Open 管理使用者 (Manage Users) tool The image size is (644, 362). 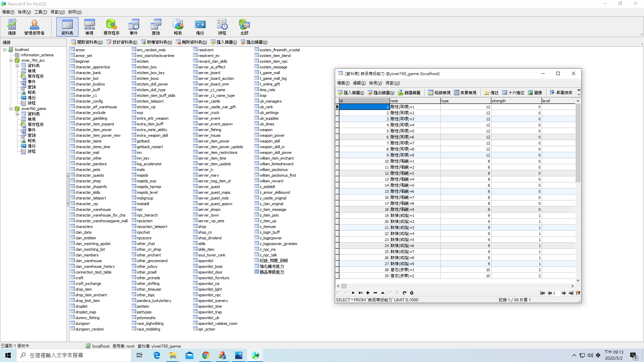tap(34, 27)
